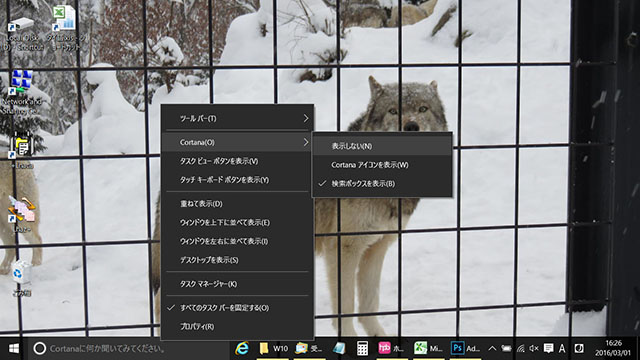This screenshot has height=360, width=640.
Task: Expand the ツールバー(T) submenu arrow
Action: (x=306, y=118)
